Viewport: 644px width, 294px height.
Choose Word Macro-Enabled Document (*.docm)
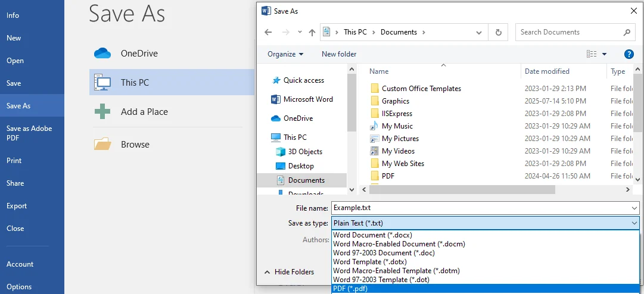pos(485,244)
